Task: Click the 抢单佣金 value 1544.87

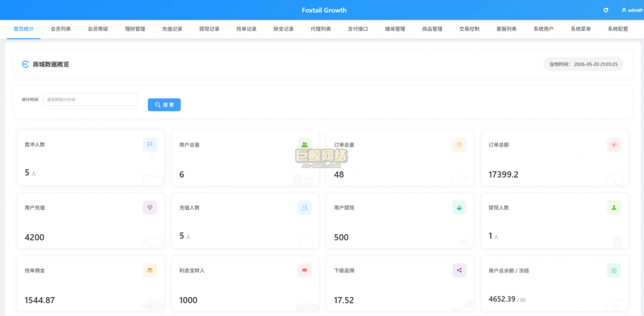Action: click(x=40, y=300)
